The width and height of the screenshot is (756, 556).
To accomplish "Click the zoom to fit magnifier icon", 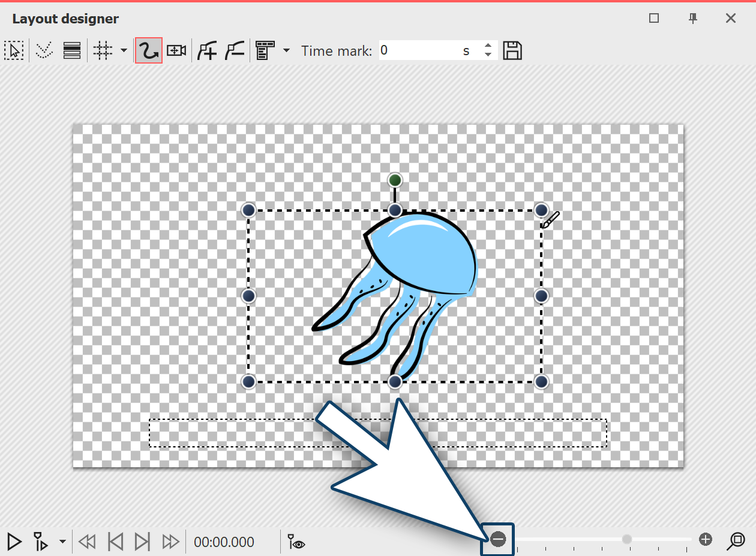I will (x=736, y=541).
